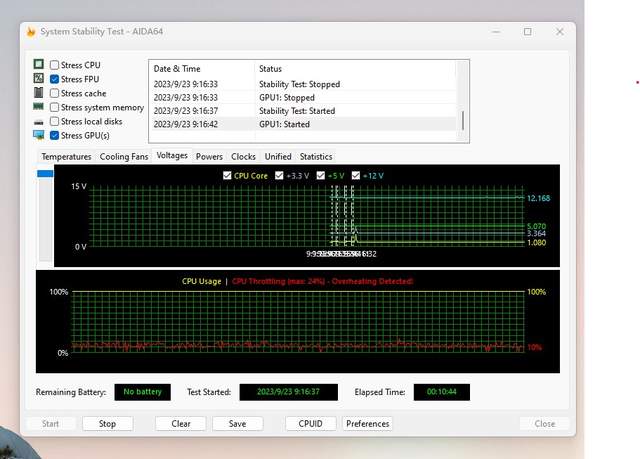Hide the CPU Core voltage graph line
This screenshot has width=640, height=459.
227,175
